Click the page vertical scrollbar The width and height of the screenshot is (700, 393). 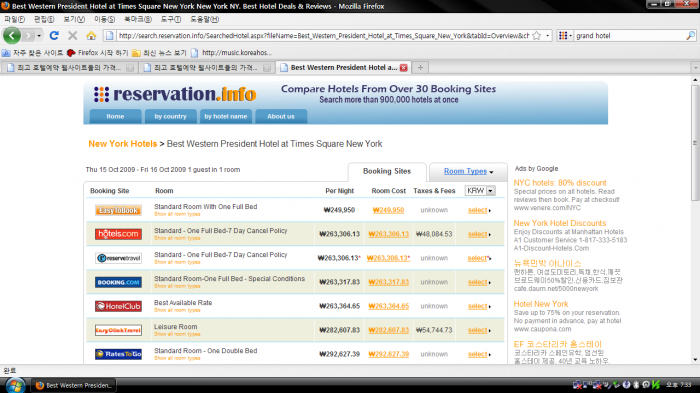coord(695,143)
